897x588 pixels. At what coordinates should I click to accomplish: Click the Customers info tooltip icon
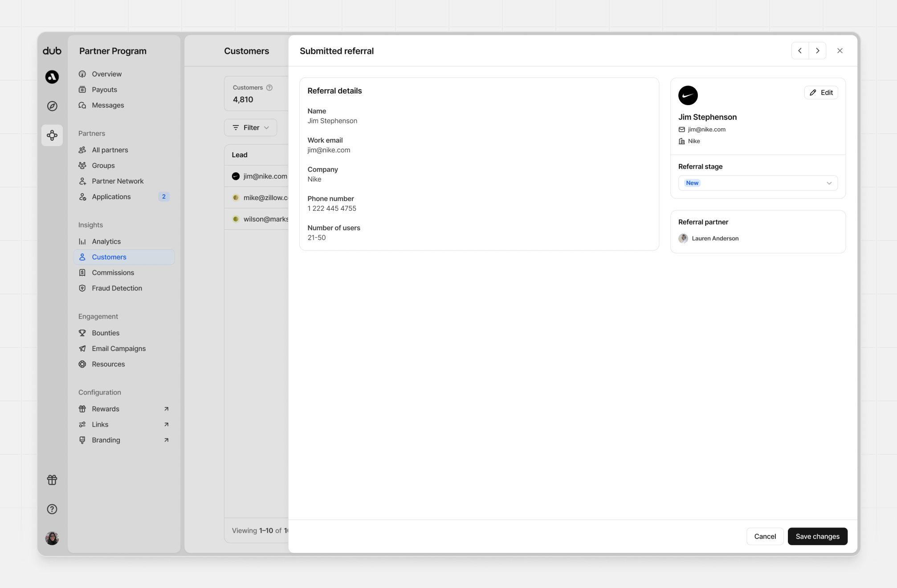[269, 88]
